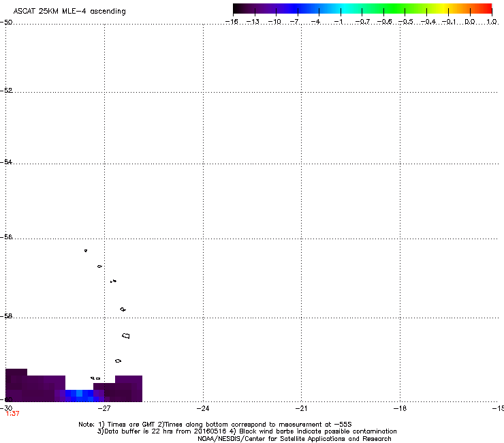Click the -1 colorbar label
504x443 pixels.
338,22
